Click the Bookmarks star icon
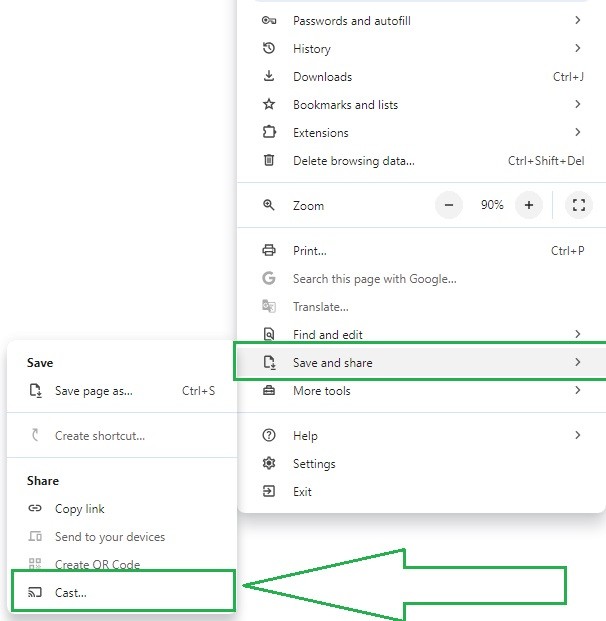The image size is (606, 621). click(269, 104)
